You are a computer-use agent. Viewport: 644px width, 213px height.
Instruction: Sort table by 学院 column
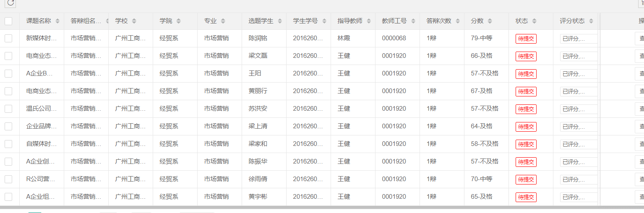pos(178,21)
